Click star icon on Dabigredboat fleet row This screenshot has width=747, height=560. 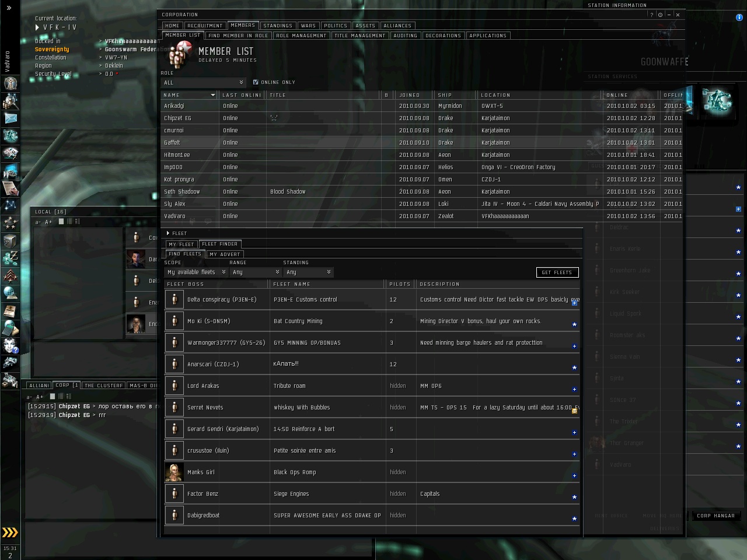574,519
